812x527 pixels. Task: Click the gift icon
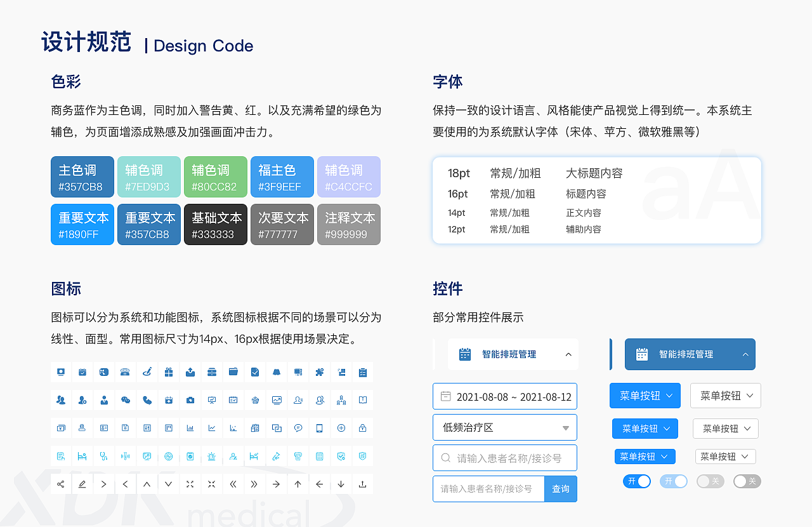click(168, 371)
